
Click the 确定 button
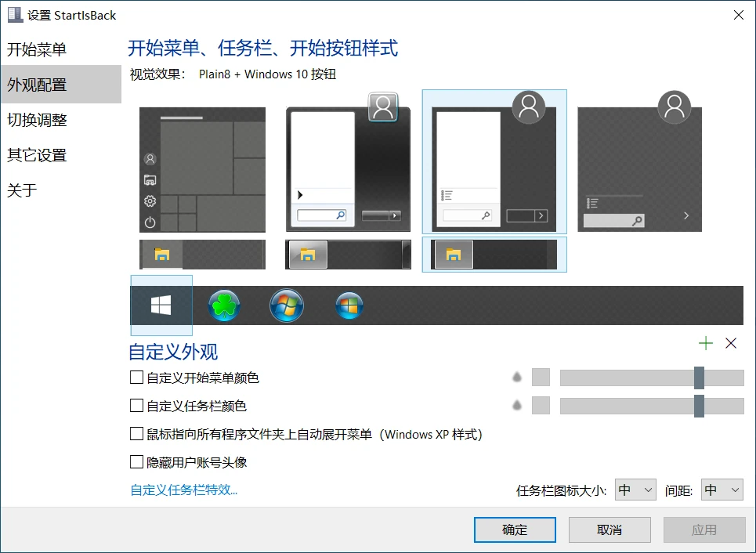click(515, 530)
